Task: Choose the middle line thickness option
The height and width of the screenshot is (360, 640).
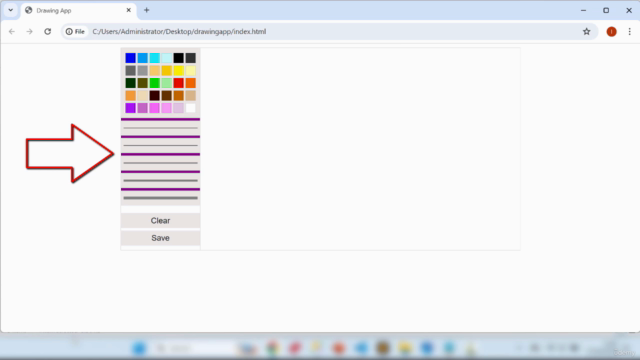Action: (x=160, y=163)
